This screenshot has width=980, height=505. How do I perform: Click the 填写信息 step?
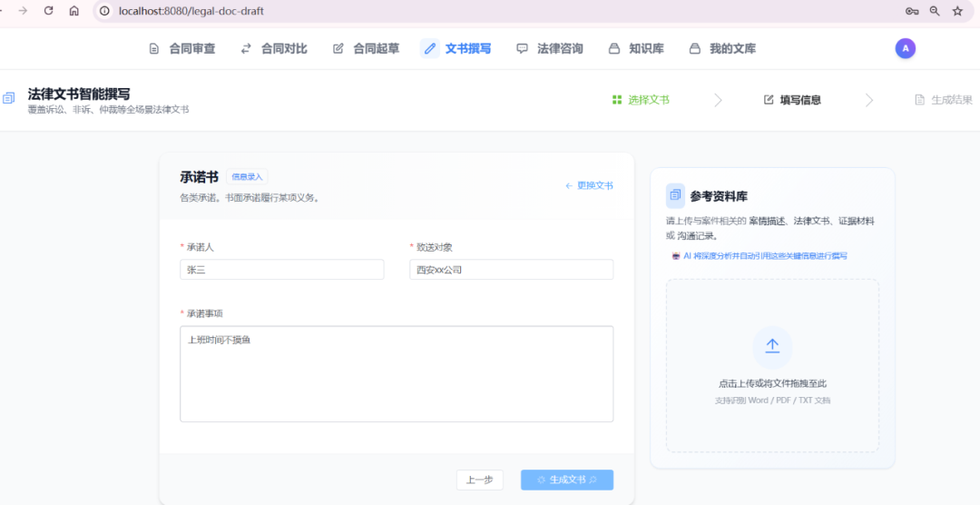[x=792, y=100]
